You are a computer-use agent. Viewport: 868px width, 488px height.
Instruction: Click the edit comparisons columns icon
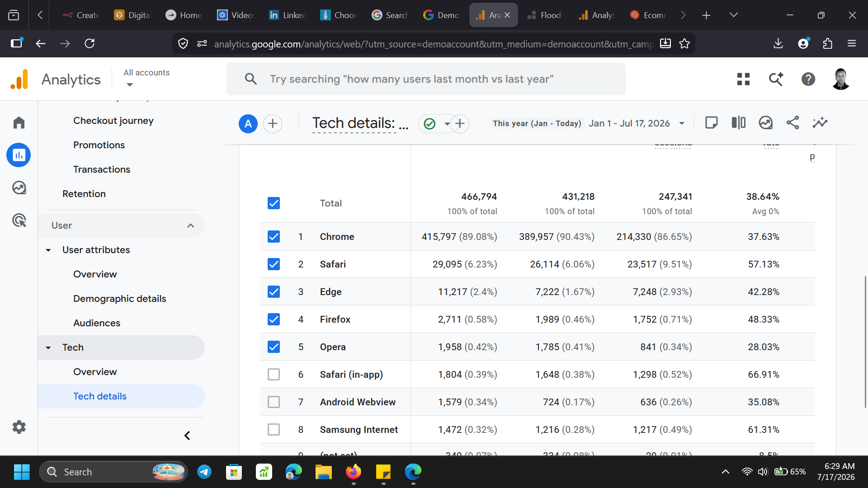(739, 123)
